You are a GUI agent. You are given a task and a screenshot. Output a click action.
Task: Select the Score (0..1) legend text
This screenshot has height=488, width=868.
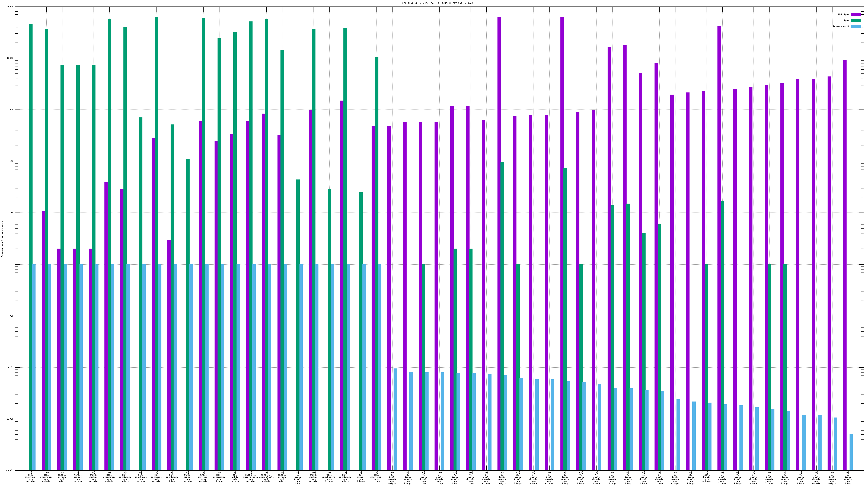841,26
